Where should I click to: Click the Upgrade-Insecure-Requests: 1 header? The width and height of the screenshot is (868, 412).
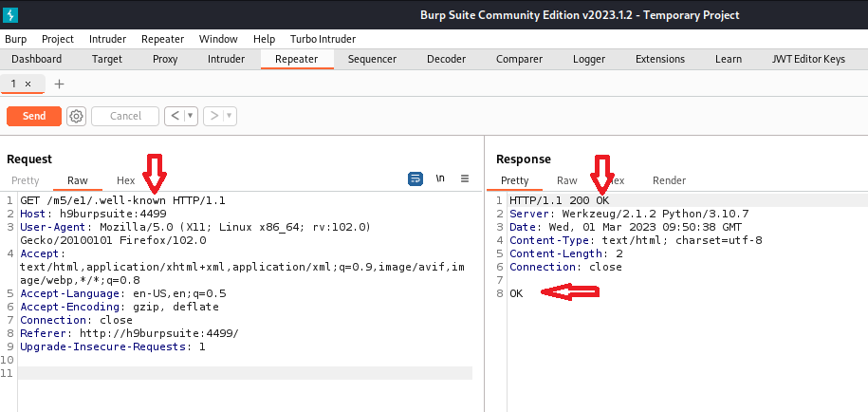pos(112,346)
